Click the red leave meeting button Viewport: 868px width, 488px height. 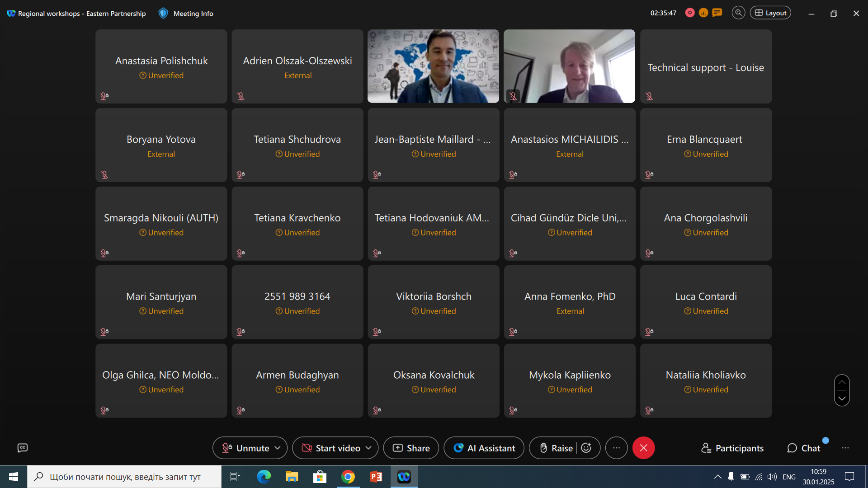coord(643,448)
